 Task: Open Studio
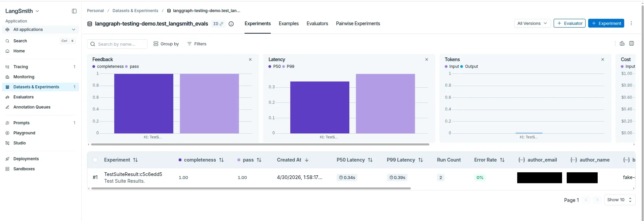40,143
